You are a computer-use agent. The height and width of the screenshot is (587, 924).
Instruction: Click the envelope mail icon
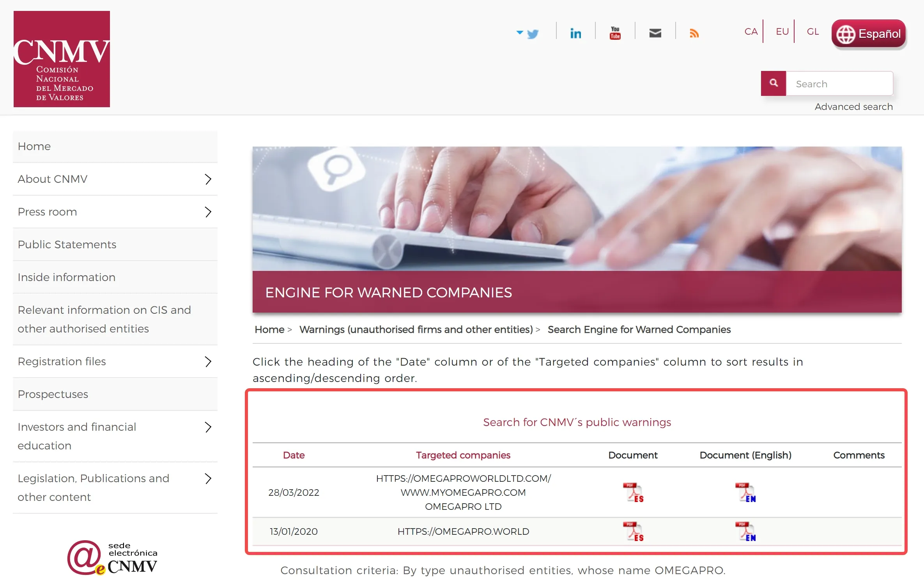coord(655,33)
